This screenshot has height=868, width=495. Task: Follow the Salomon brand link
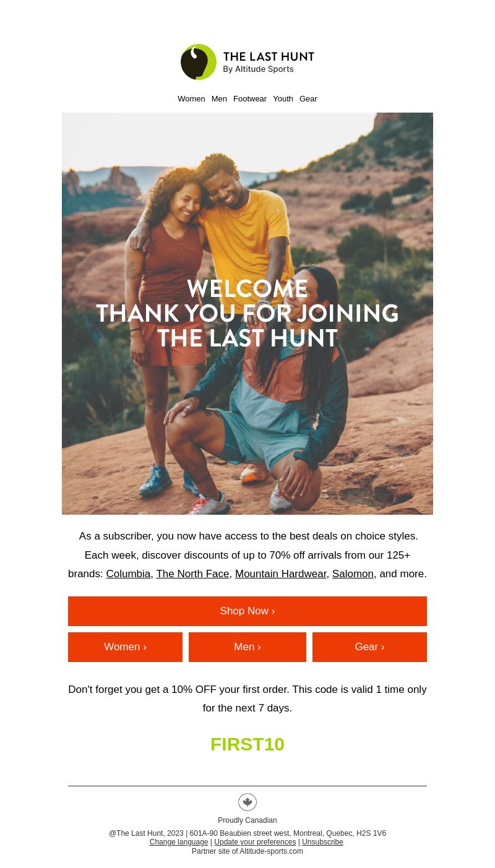353,574
